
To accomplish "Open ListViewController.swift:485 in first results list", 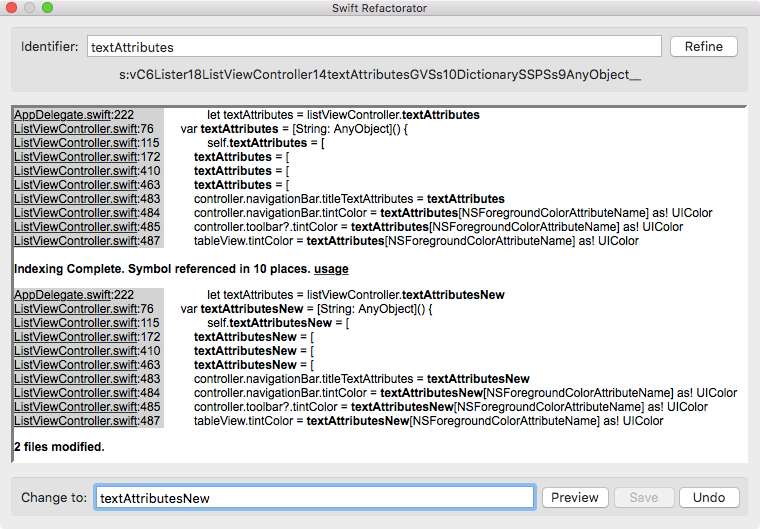I will point(87,227).
